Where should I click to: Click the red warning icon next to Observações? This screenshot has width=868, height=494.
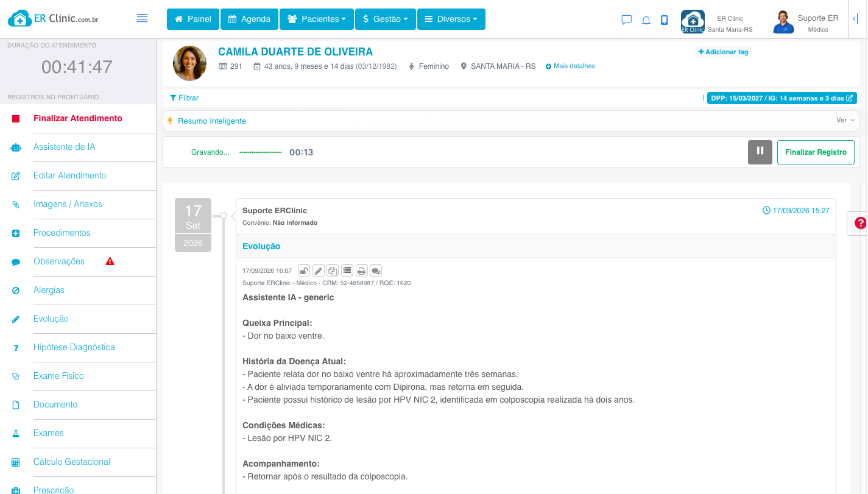click(x=110, y=261)
